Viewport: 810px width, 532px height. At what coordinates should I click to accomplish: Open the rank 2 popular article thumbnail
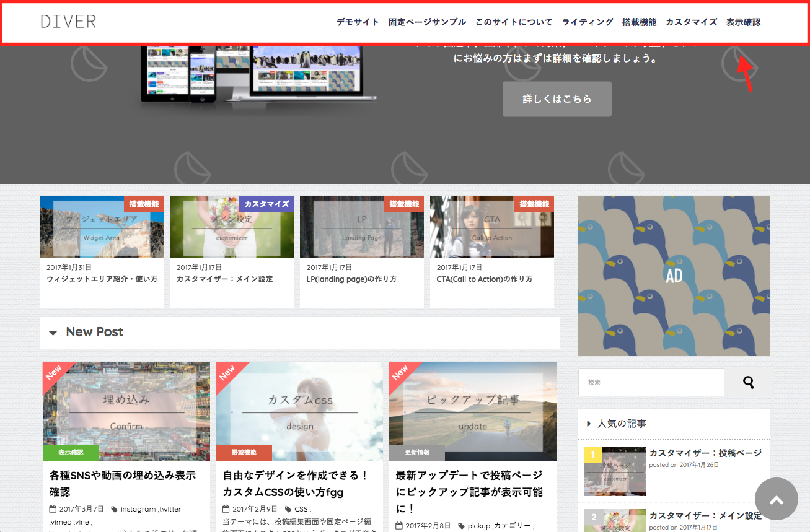615,520
